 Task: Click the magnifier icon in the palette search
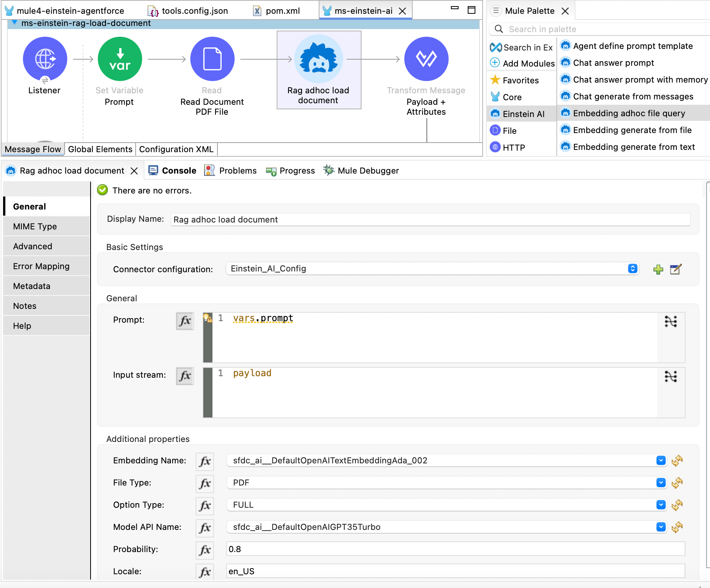tap(498, 29)
